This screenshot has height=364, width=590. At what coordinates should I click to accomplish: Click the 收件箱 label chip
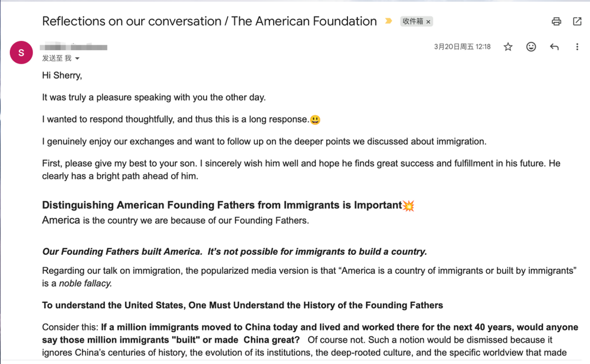click(412, 21)
